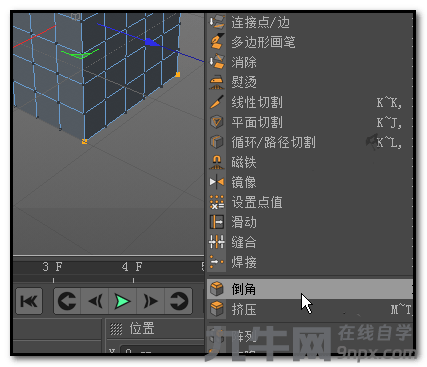Screen dimensions: 427x367
Task: Choose 滑动 menu entry
Action: pos(310,222)
